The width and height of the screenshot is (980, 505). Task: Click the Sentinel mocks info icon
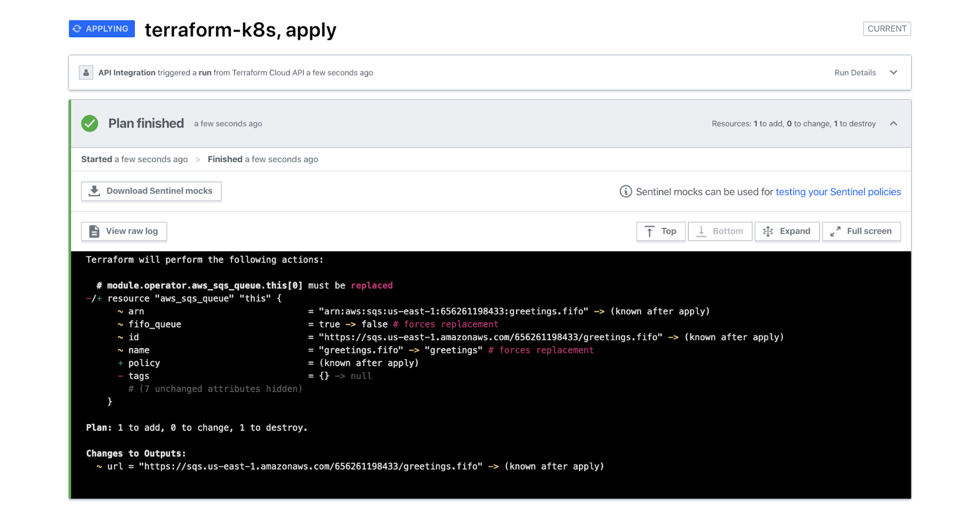click(626, 192)
